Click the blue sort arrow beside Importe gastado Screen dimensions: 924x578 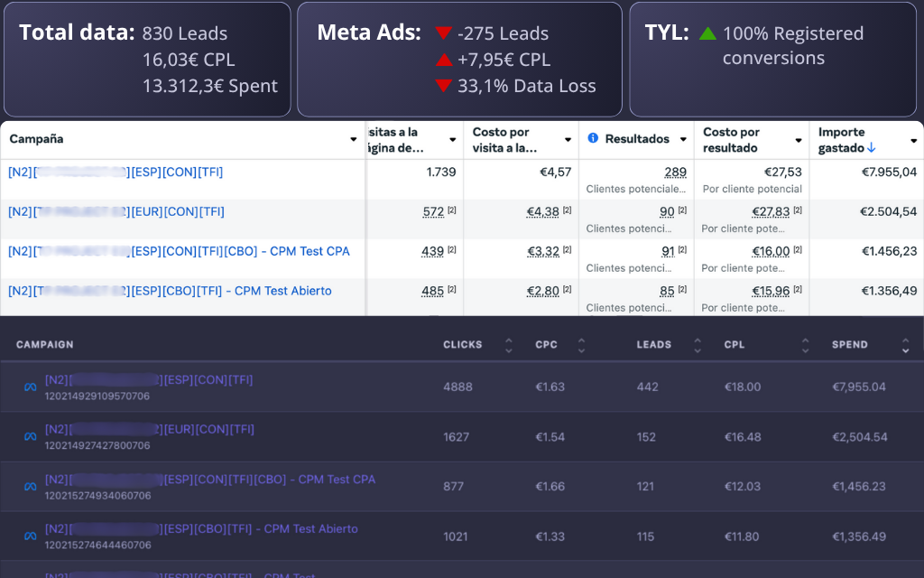click(871, 147)
